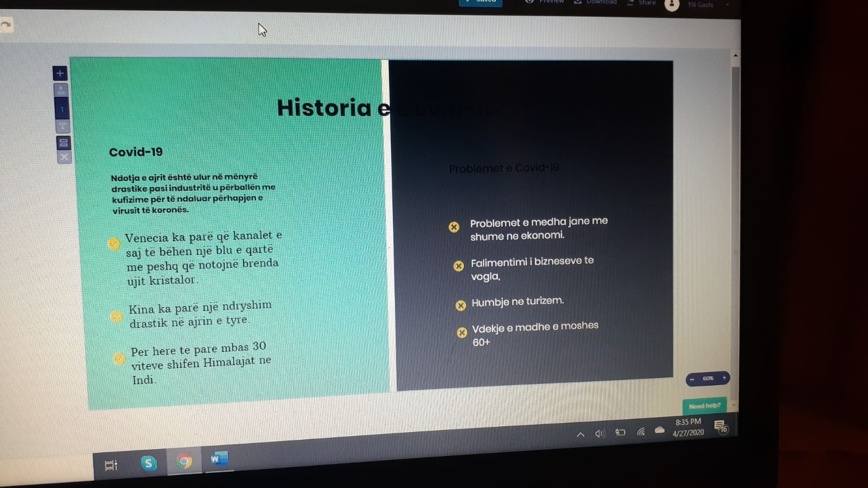Increase zoom with the plus button
The height and width of the screenshot is (488, 868).
(724, 378)
